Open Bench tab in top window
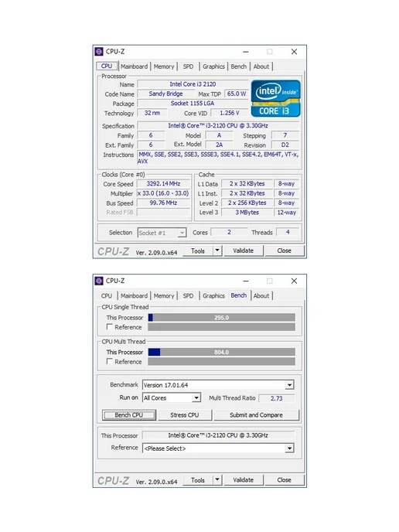The image size is (399, 532). pos(239,66)
